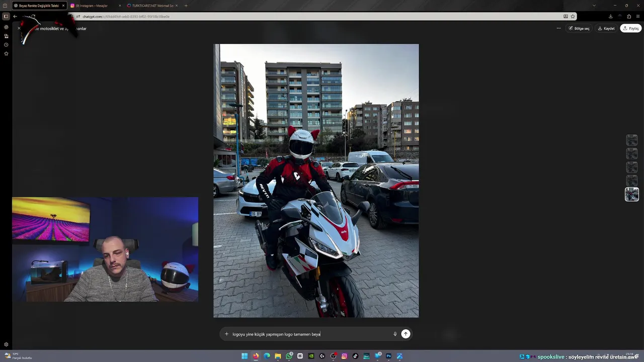
Task: Open site permissions icon in address bar
Action: tap(78, 17)
